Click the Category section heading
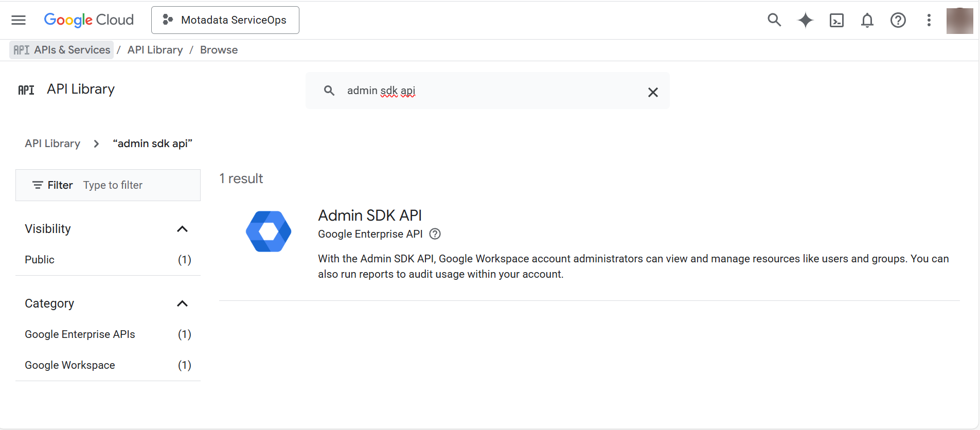The height and width of the screenshot is (430, 980). [x=49, y=303]
